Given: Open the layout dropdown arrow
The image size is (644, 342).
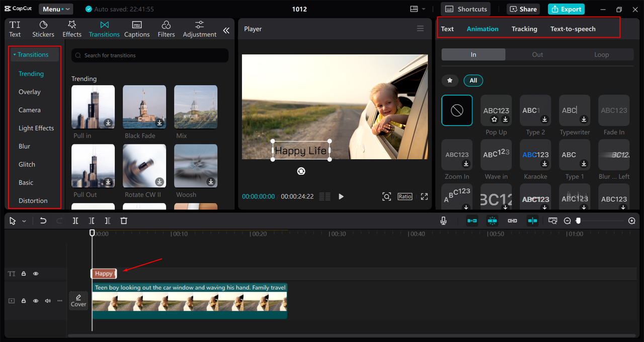Looking at the screenshot, I should pos(424,9).
